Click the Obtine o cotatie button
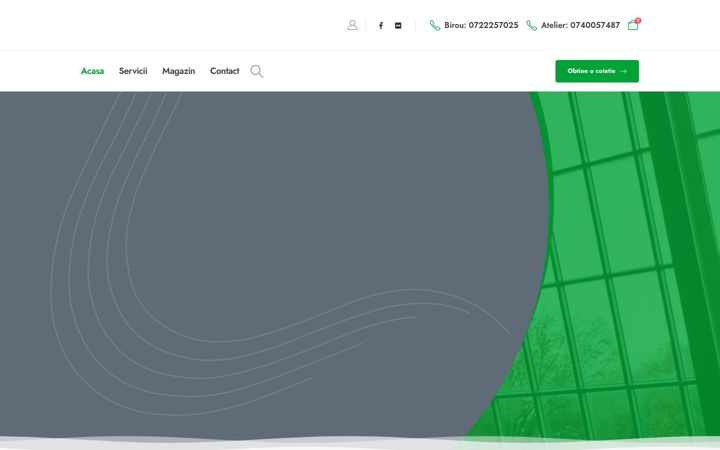Image resolution: width=720 pixels, height=450 pixels. (597, 71)
